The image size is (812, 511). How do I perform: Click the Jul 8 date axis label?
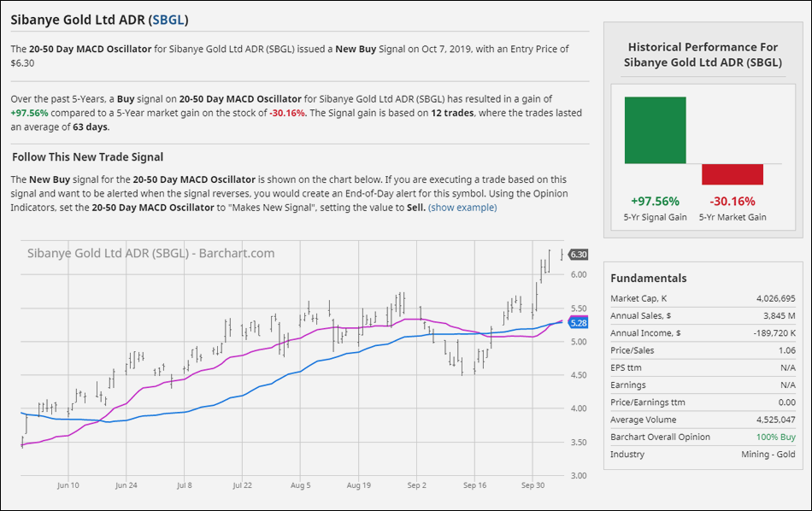point(185,485)
